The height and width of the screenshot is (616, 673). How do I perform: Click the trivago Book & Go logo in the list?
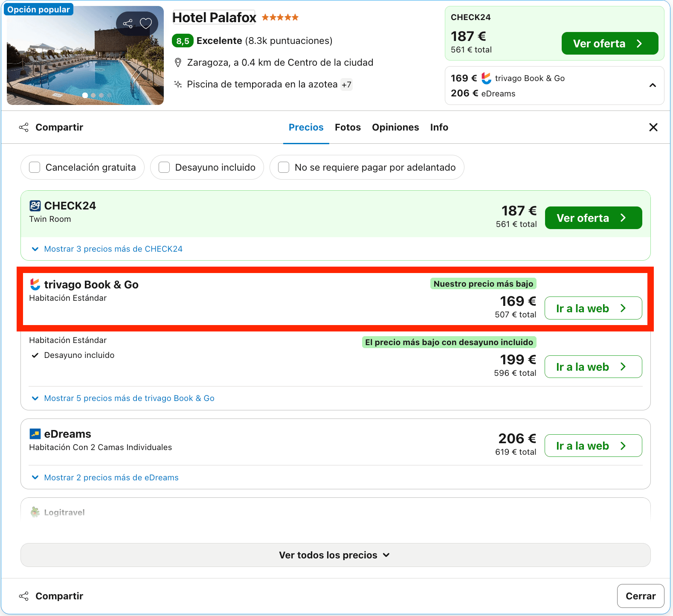click(35, 285)
